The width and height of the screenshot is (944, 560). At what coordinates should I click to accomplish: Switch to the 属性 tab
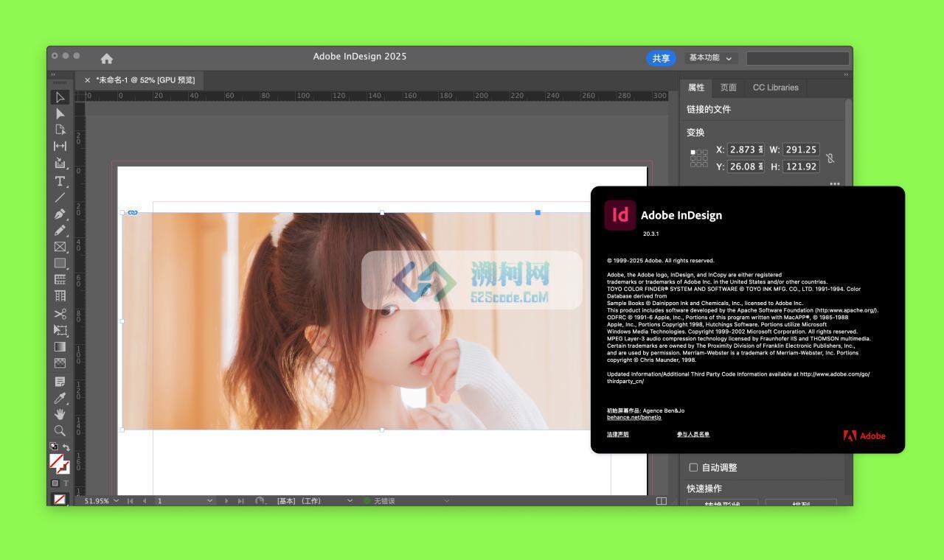click(x=696, y=87)
